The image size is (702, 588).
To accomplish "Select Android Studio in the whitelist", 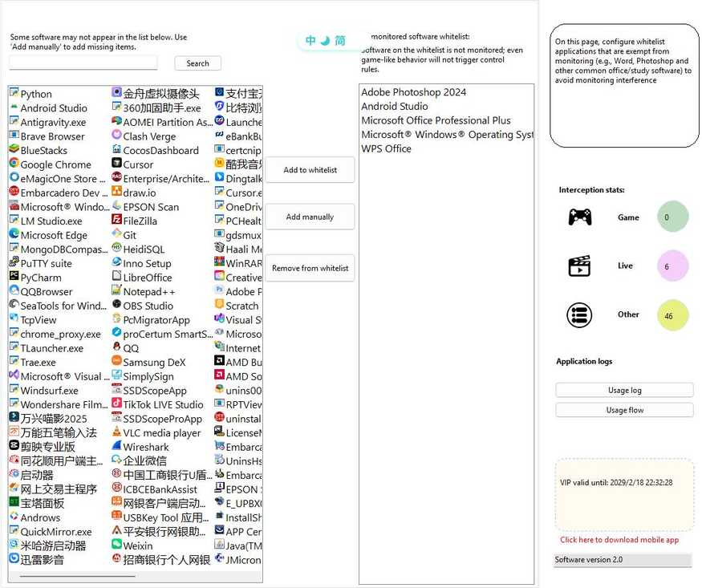I will click(x=395, y=106).
